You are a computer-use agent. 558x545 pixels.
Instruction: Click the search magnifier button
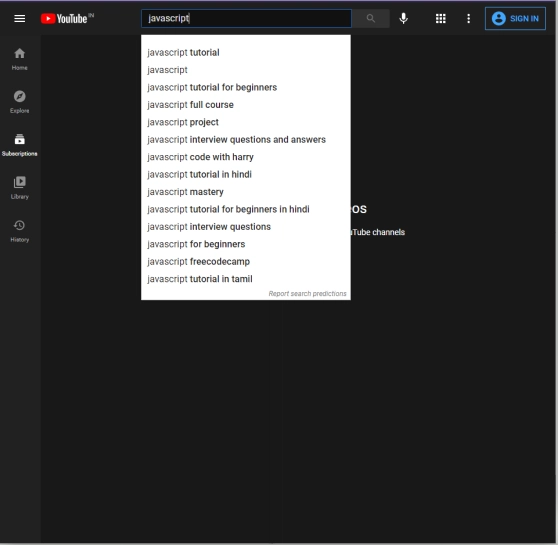tap(370, 19)
